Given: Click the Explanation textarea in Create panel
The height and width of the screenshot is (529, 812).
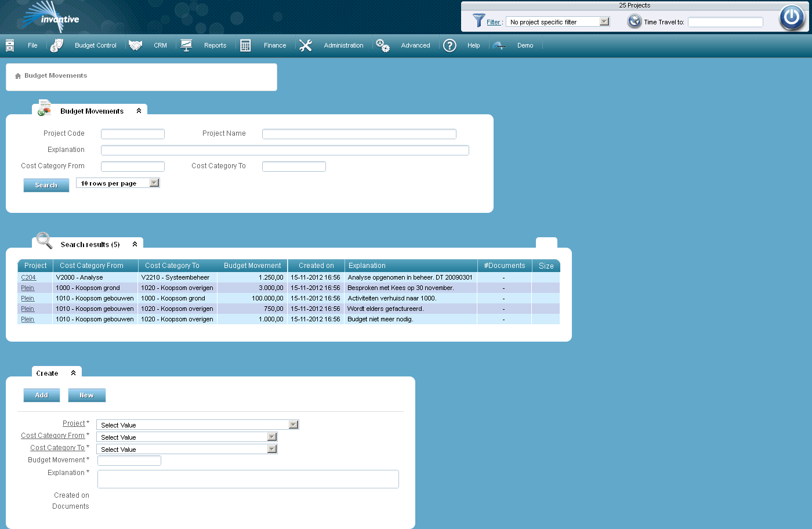Looking at the screenshot, I should tap(248, 479).
